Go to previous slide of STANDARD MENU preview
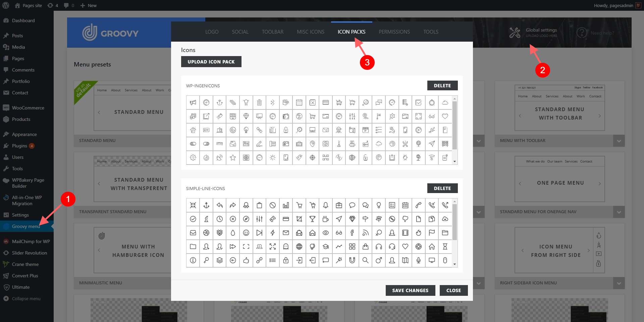Screen dimensions: 644x322 pos(99,112)
